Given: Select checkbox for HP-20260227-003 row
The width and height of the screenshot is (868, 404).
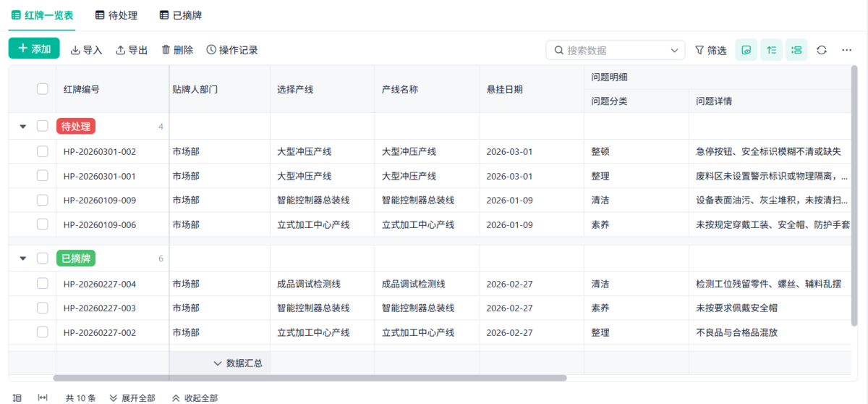Looking at the screenshot, I should pyautogui.click(x=43, y=308).
